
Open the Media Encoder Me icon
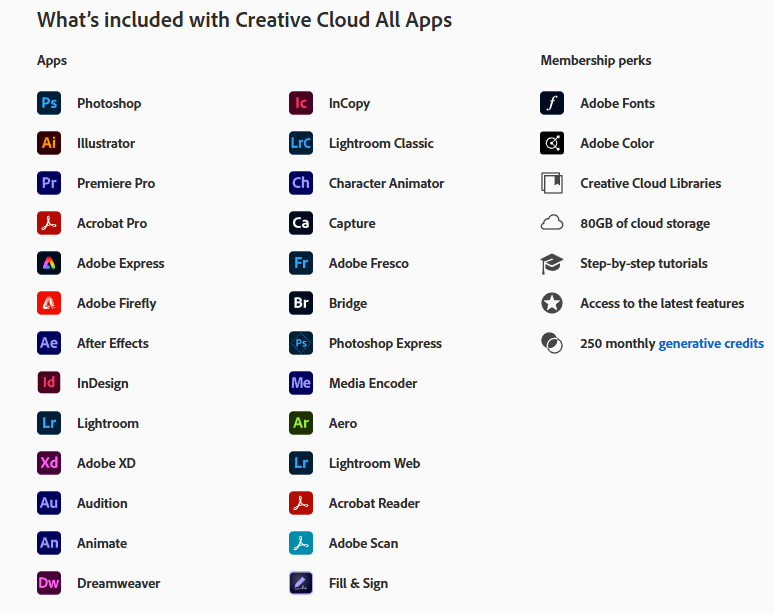301,383
